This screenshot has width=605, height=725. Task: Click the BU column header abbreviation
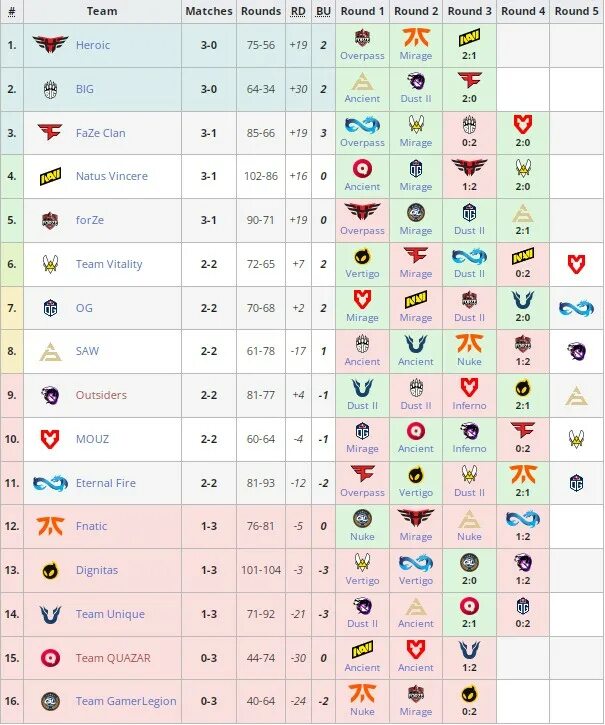tap(323, 11)
